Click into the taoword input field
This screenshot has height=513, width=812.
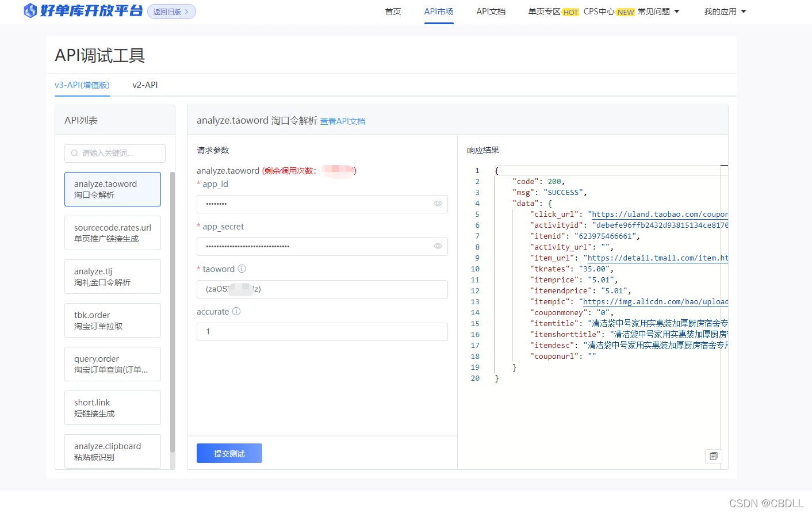pos(322,289)
